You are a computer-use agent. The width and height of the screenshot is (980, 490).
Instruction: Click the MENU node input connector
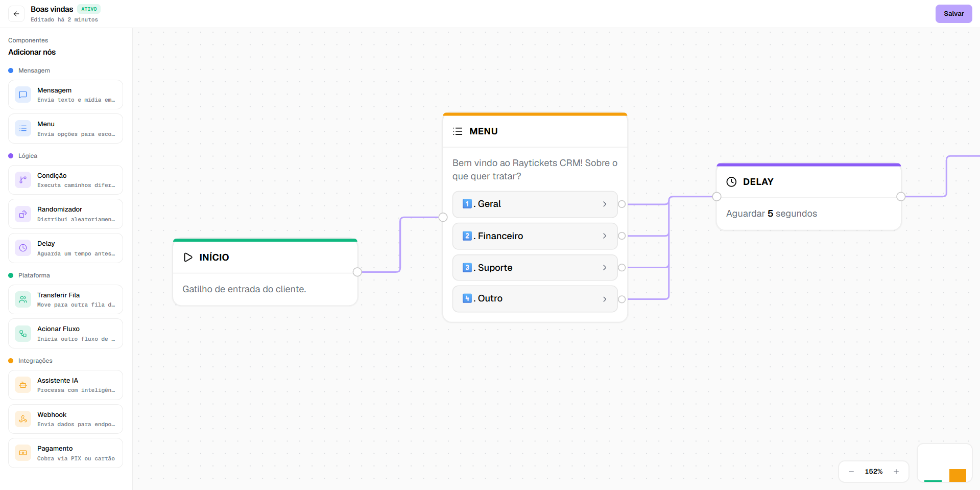[x=443, y=217]
